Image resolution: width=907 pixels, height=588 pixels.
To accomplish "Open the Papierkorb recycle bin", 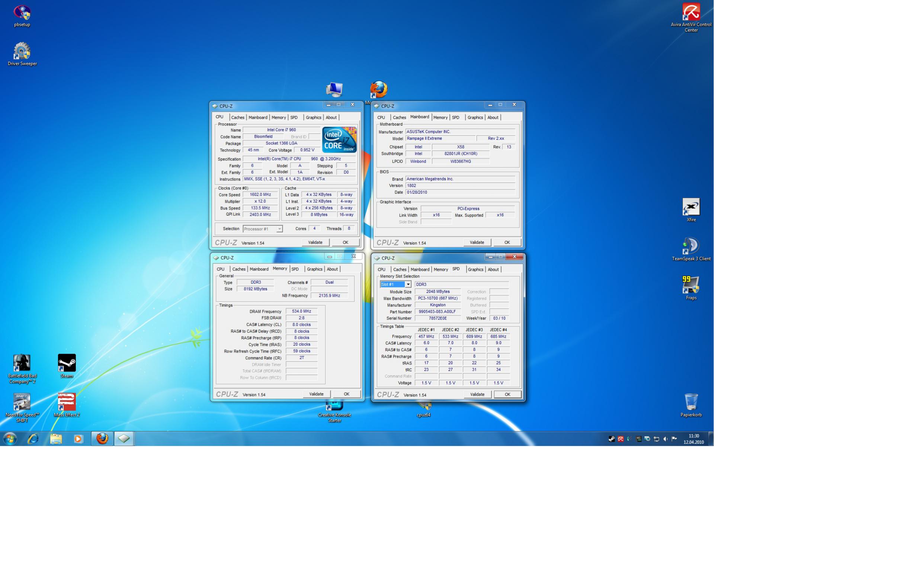I will pos(690,402).
